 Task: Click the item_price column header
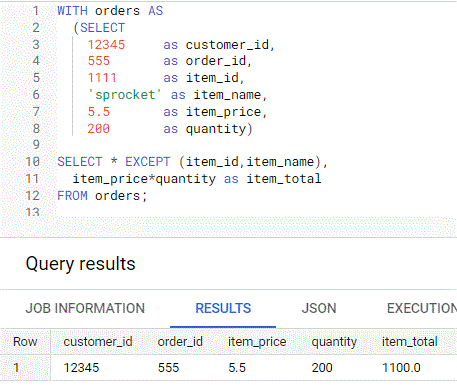pyautogui.click(x=257, y=342)
